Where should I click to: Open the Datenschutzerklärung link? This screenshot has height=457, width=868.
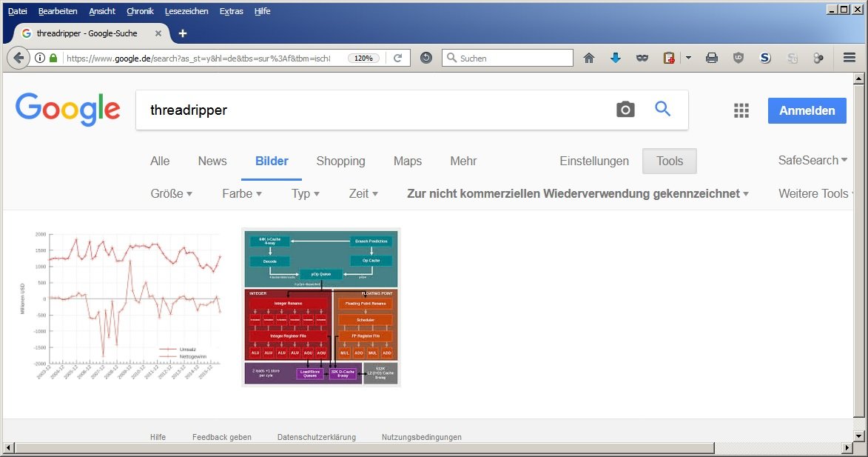(317, 437)
